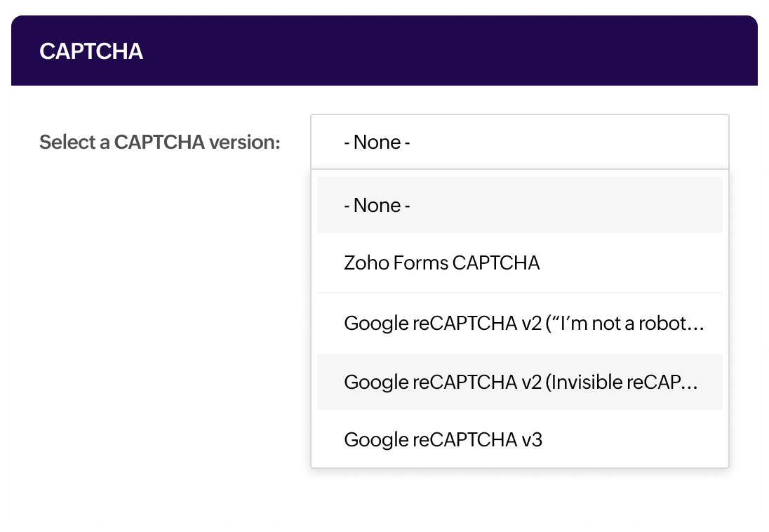Image resolution: width=769 pixels, height=532 pixels.
Task: Click the collapsed - None - selection field
Action: tap(519, 141)
